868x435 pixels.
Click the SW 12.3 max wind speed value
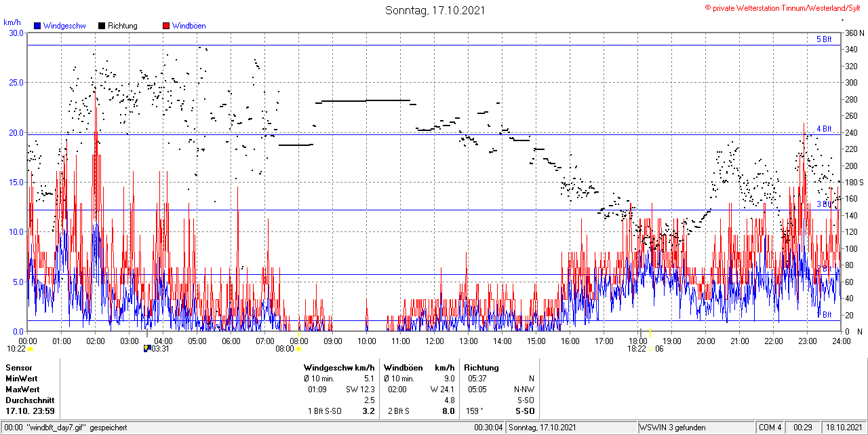point(361,390)
